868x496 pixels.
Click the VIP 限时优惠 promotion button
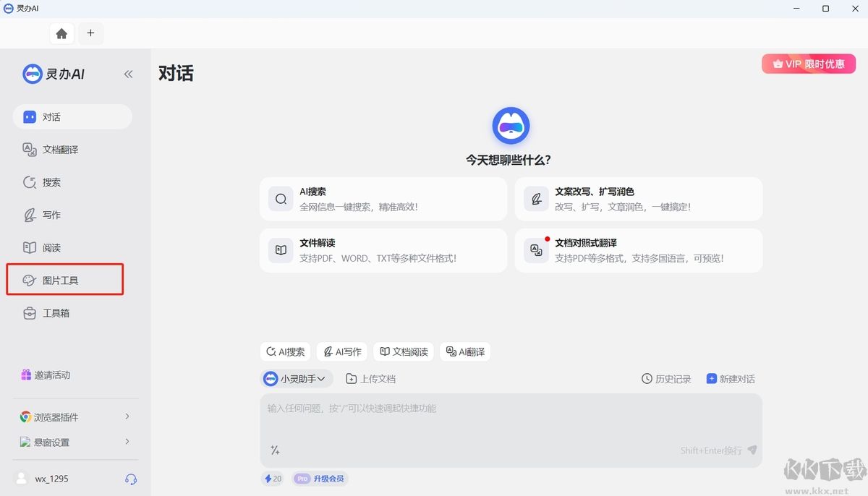[x=808, y=64]
